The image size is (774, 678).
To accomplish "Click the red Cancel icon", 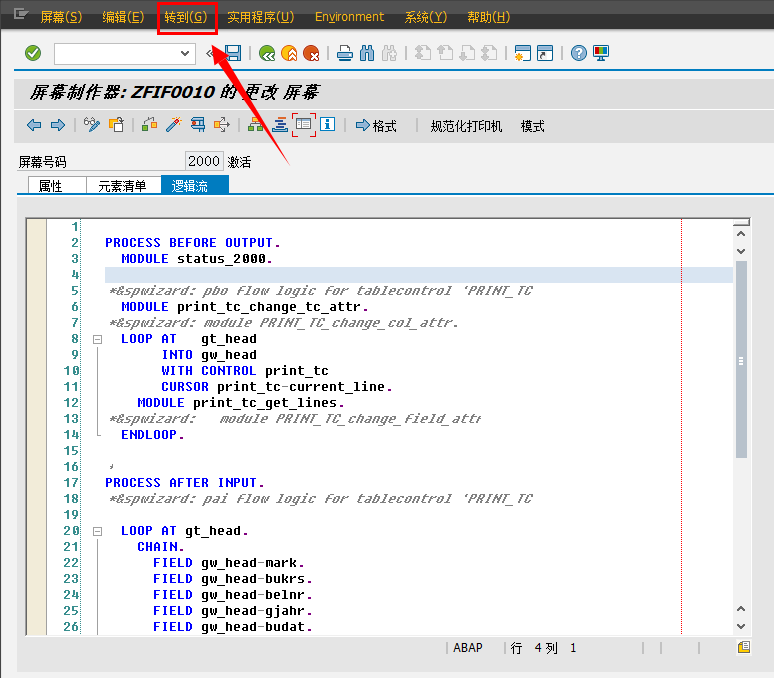I will [311, 53].
